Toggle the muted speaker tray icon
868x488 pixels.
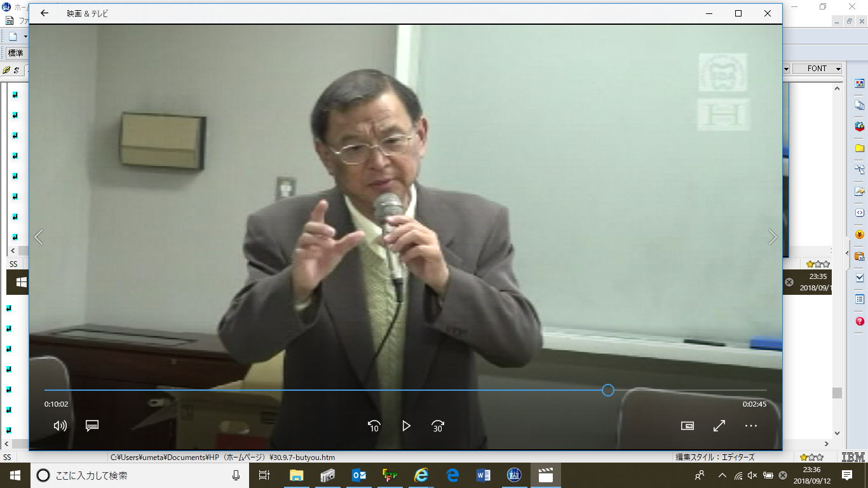tap(752, 475)
